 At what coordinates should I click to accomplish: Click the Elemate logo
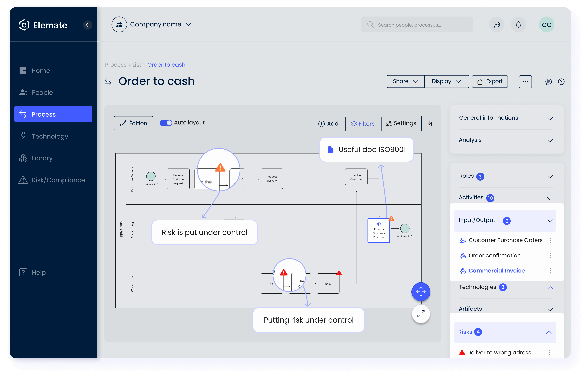43,25
